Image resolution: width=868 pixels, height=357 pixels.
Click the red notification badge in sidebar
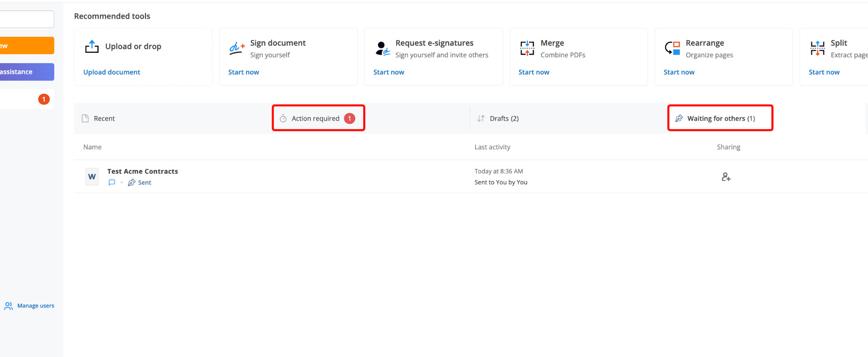pos(44,99)
